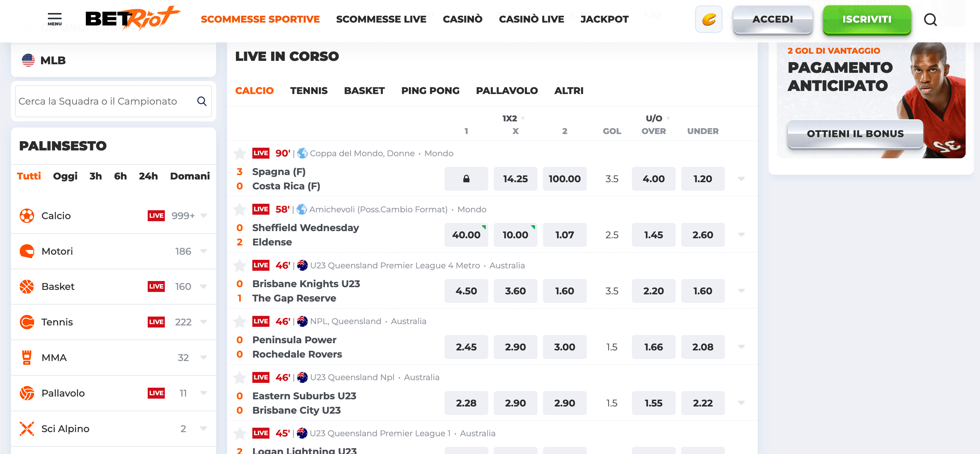Select the Calcio soccer ball icon in sidebar
The width and height of the screenshot is (980, 454).
coord(27,215)
